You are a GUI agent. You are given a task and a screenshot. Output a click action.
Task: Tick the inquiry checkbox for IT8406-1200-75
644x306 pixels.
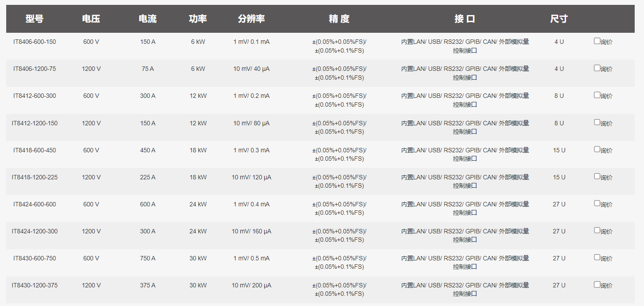(x=597, y=68)
